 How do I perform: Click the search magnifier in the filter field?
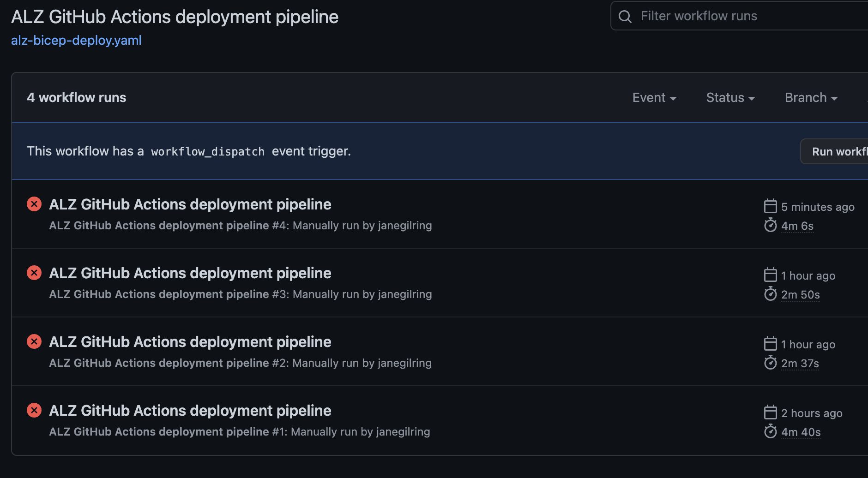(x=625, y=16)
